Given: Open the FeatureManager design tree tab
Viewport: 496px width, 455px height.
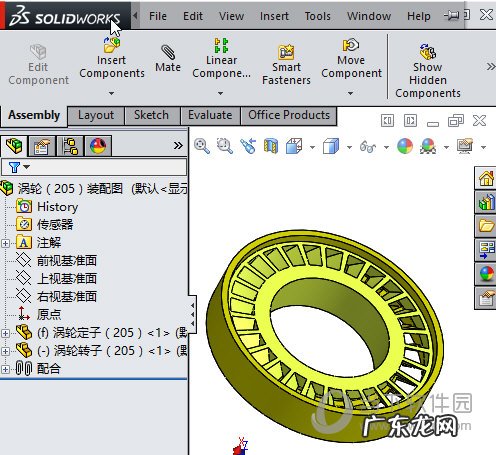Looking at the screenshot, I should click(x=14, y=146).
